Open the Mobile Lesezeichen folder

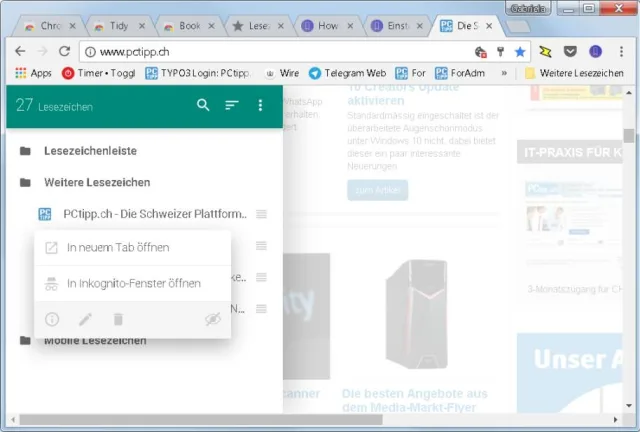pos(95,341)
